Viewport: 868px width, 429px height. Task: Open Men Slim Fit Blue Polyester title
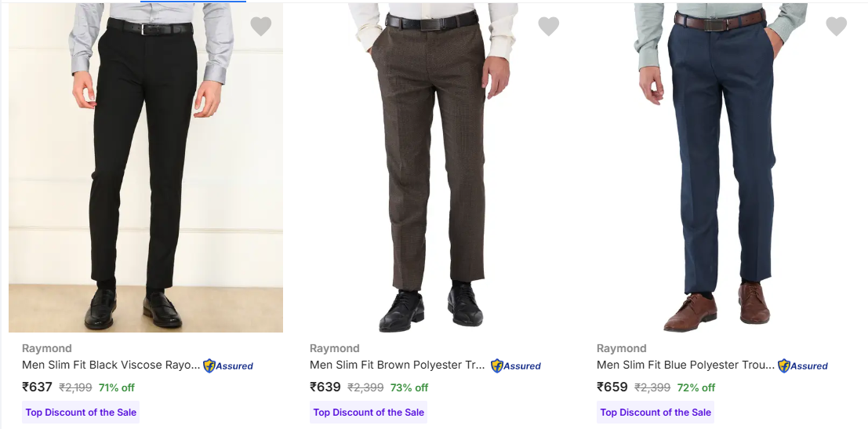[x=685, y=365]
